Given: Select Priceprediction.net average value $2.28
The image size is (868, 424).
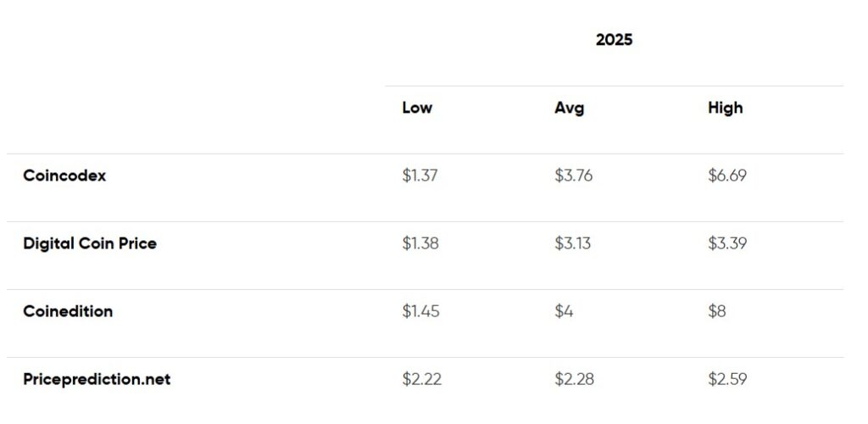Looking at the screenshot, I should [x=574, y=379].
